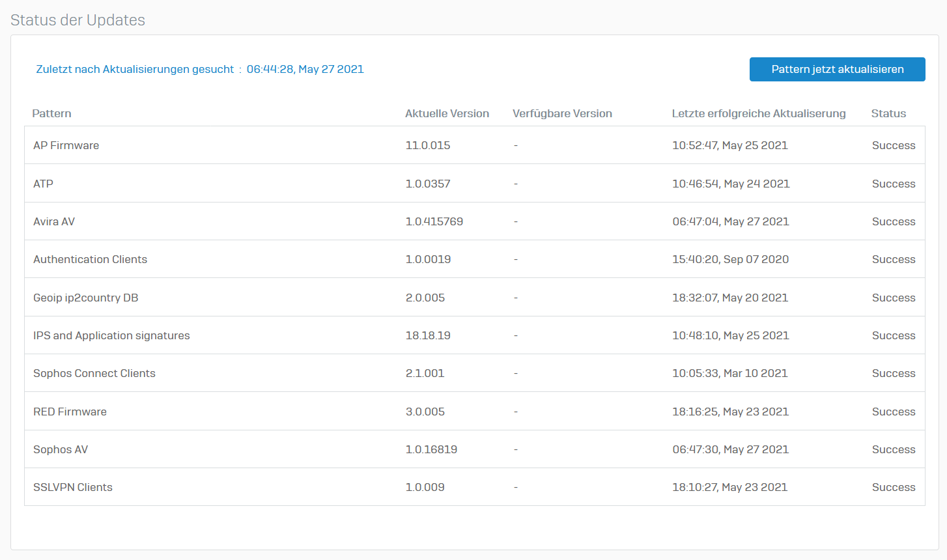Click the 'Success' status of Sophos AV

(894, 449)
